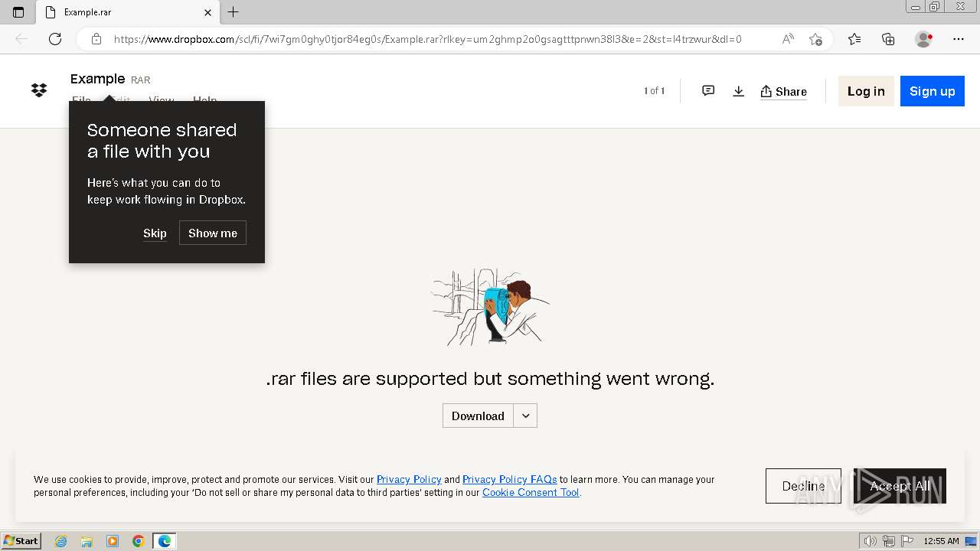Open the Windows Start button

(x=21, y=540)
